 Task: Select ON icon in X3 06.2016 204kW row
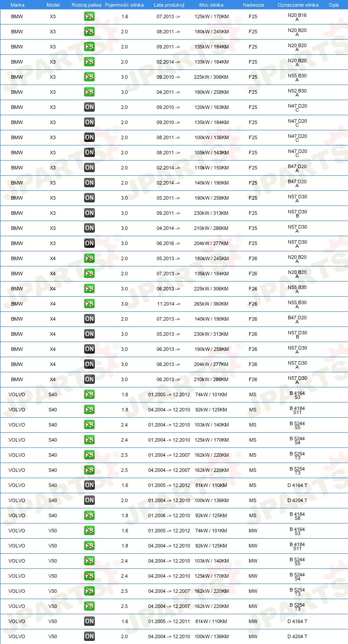[x=89, y=243]
